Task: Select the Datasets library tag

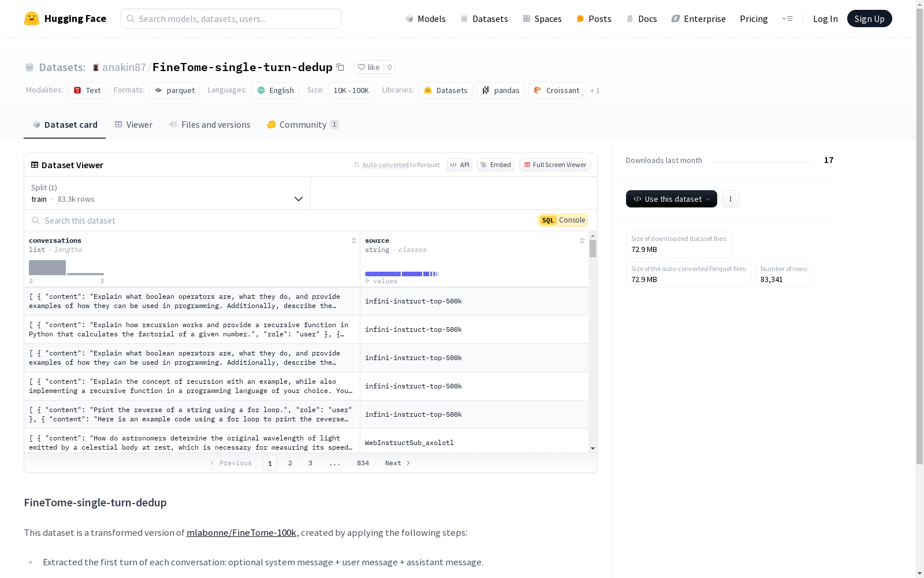Action: pyautogui.click(x=446, y=90)
